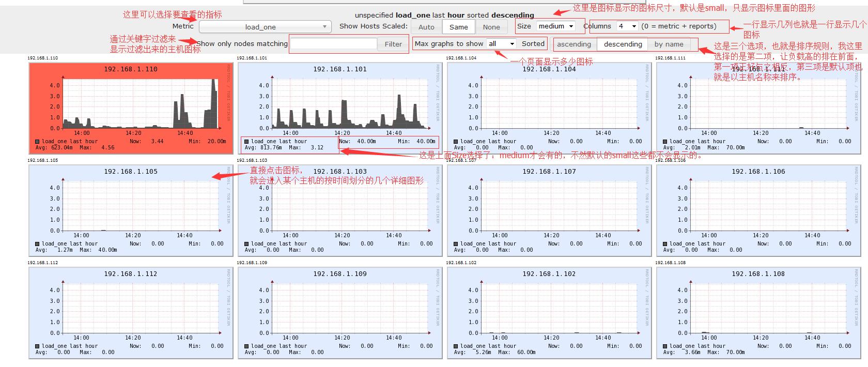Image resolution: width=868 pixels, height=367 pixels.
Task: Select Auto for Show Hosts Scaled
Action: [426, 27]
